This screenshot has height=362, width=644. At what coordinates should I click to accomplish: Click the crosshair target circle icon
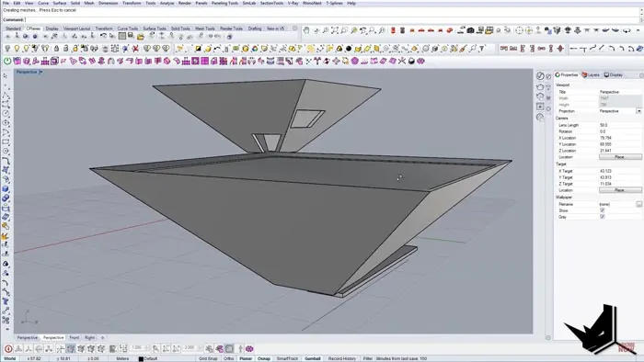(x=519, y=30)
